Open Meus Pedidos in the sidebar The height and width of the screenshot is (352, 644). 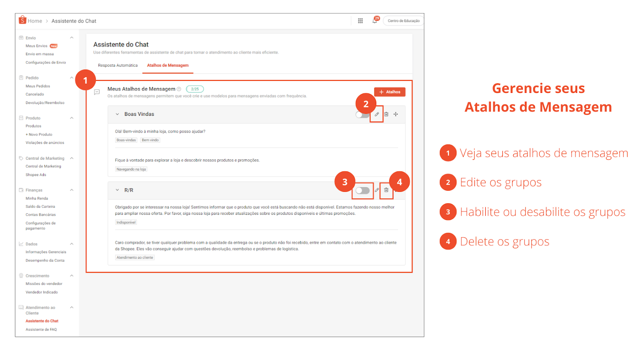(38, 86)
